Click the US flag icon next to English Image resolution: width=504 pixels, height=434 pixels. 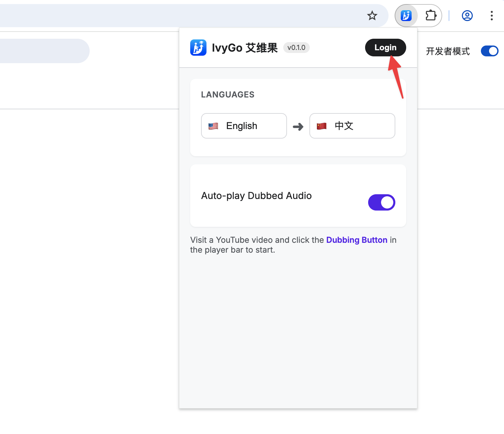pyautogui.click(x=213, y=126)
